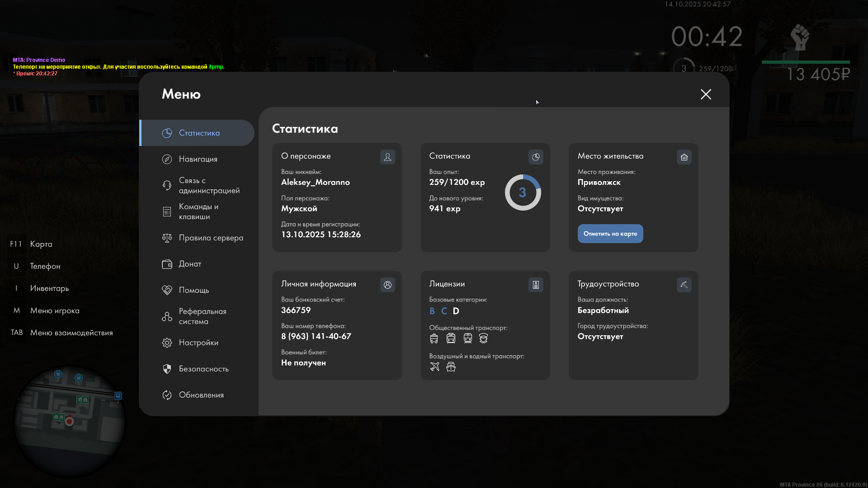Open the Навигация menu section
The height and width of the screenshot is (488, 868).
[x=198, y=159]
